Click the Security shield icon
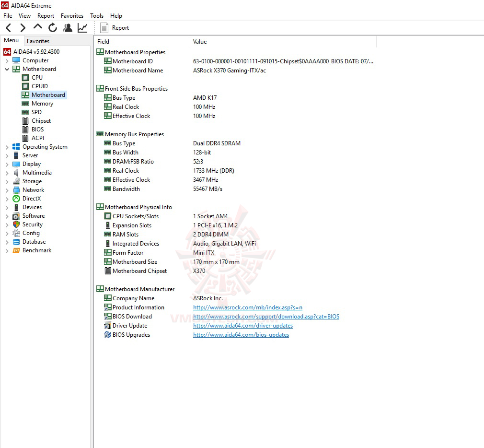Screen dimensions: 484x448 click(16, 224)
